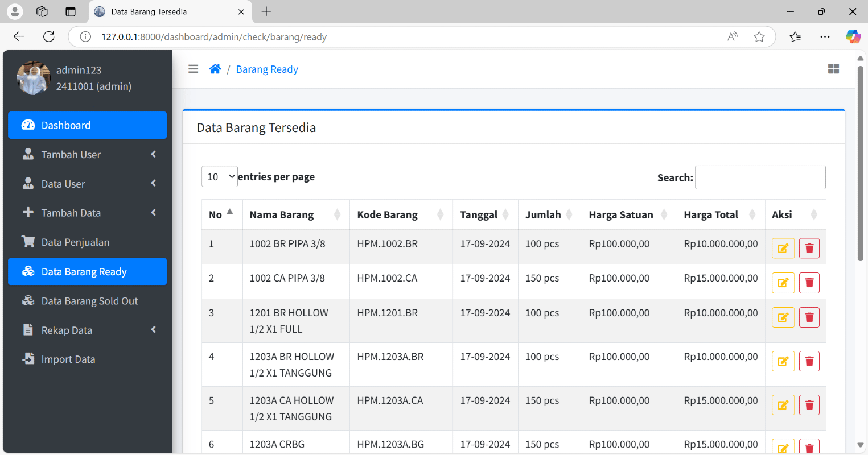The width and height of the screenshot is (868, 455).
Task: Sort table by Tanggal column
Action: click(486, 214)
